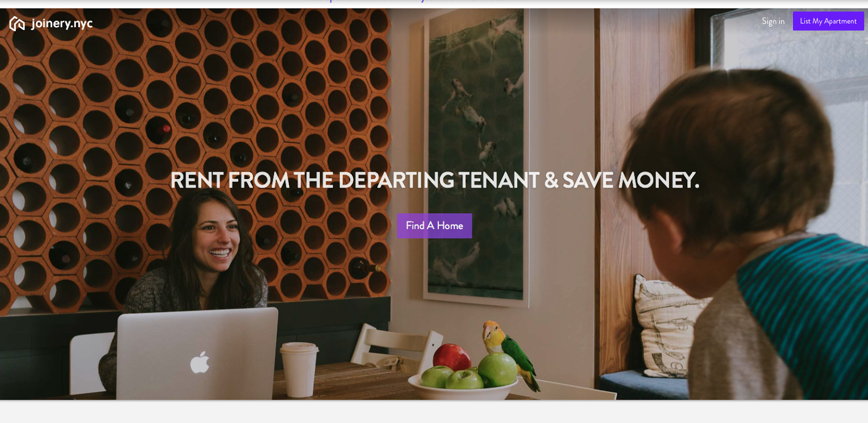Open the Sign in link

click(773, 21)
